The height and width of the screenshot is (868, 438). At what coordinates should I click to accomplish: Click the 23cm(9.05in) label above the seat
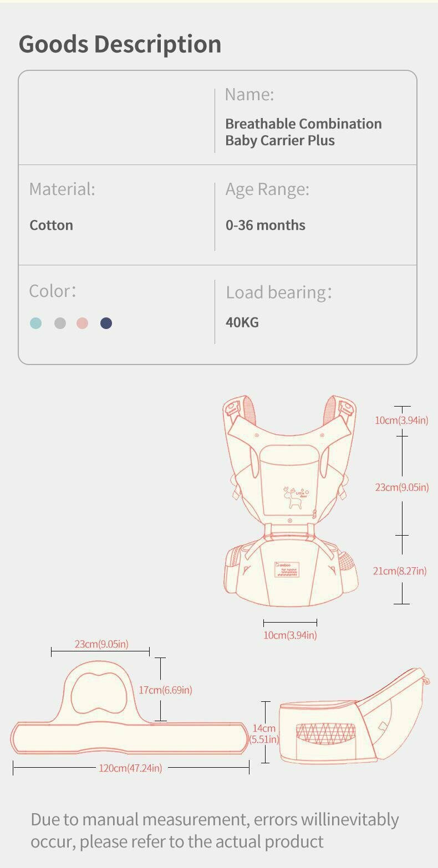[101, 644]
